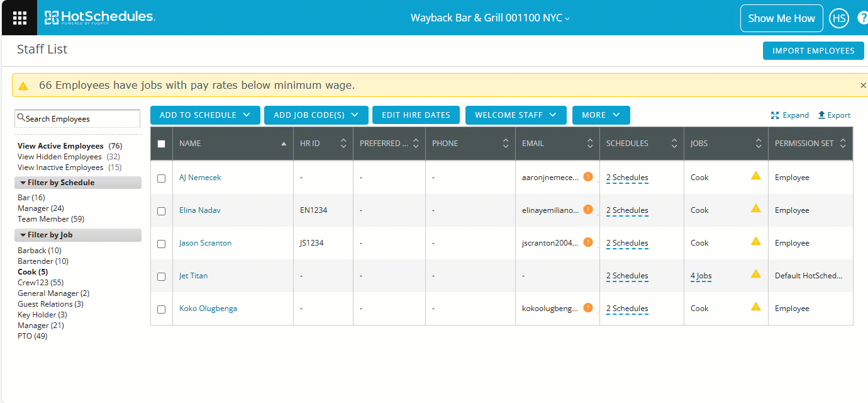Open the HS user profile avatar
This screenshot has height=403, width=868.
coord(839,18)
